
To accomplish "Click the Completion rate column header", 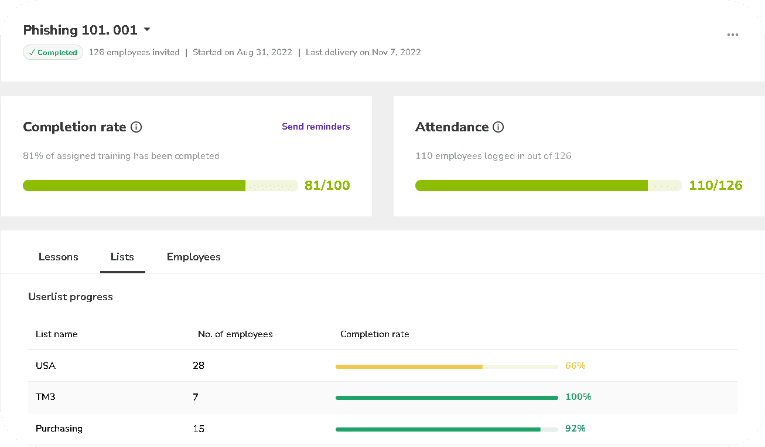I will (374, 334).
